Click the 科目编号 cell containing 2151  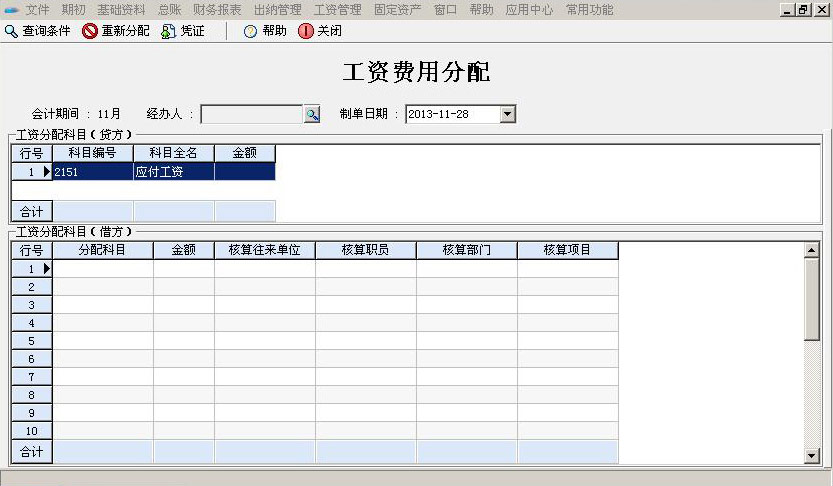tap(92, 172)
